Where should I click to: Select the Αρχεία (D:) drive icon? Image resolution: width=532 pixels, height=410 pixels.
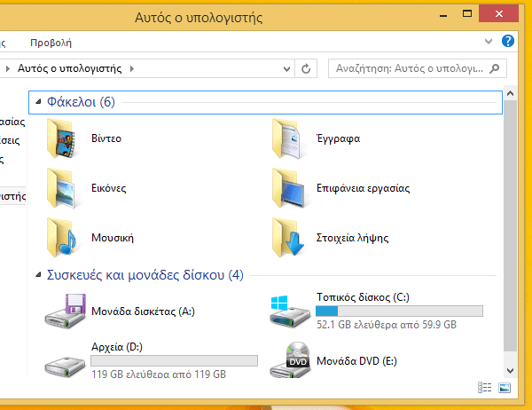click(x=65, y=367)
